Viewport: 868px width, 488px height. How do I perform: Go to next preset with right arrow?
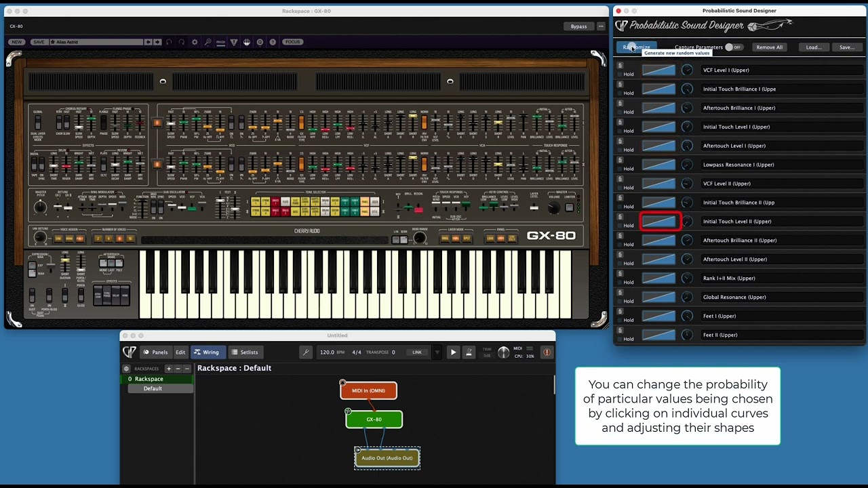coord(157,42)
